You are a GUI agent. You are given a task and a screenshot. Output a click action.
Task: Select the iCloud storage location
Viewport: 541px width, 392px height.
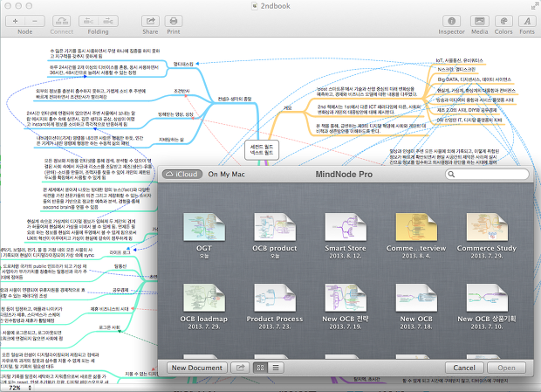(x=181, y=174)
